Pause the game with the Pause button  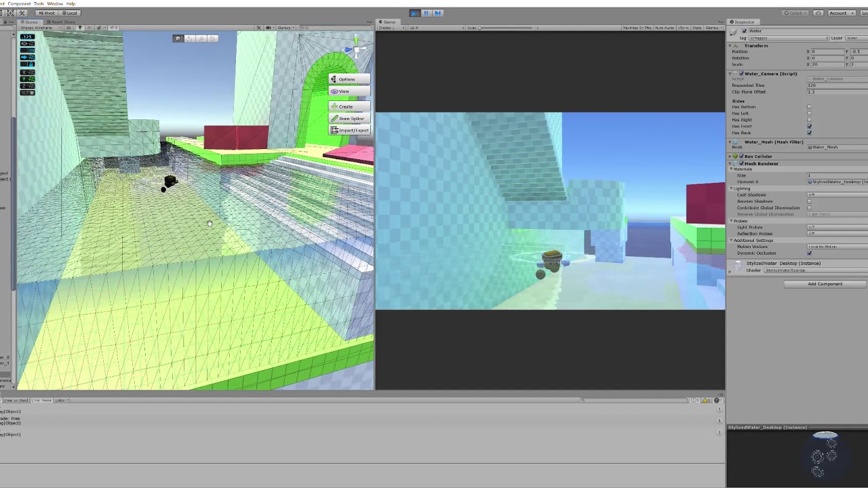pyautogui.click(x=426, y=13)
